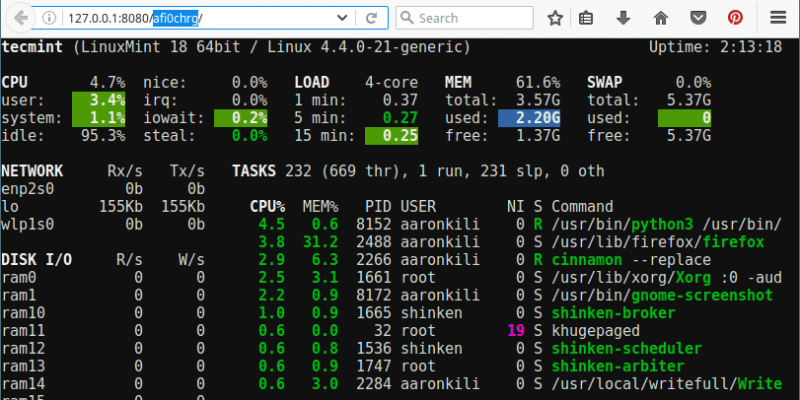This screenshot has height=400, width=800.
Task: Click the idle value 95.3%
Action: coord(103,136)
